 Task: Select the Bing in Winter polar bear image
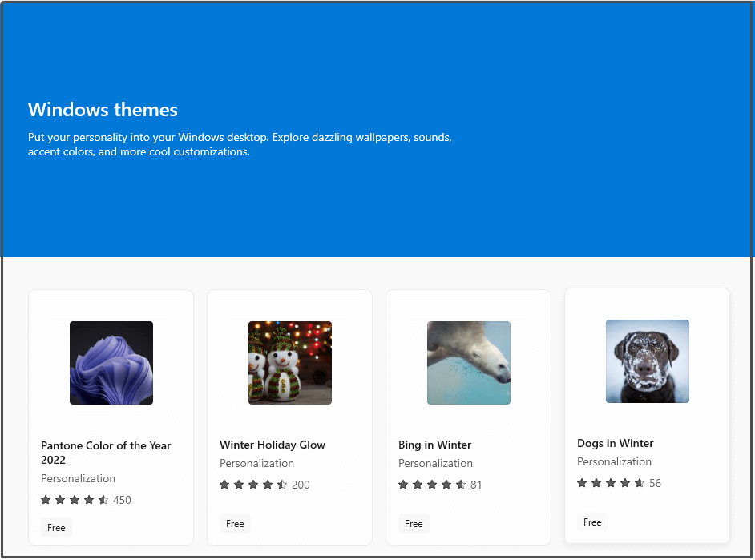pos(469,363)
